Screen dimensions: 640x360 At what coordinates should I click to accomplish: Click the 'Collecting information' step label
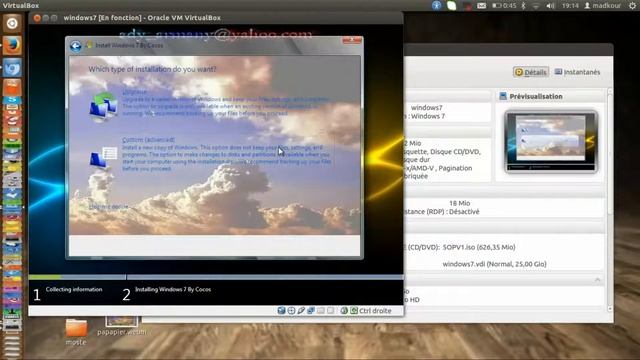(x=74, y=289)
